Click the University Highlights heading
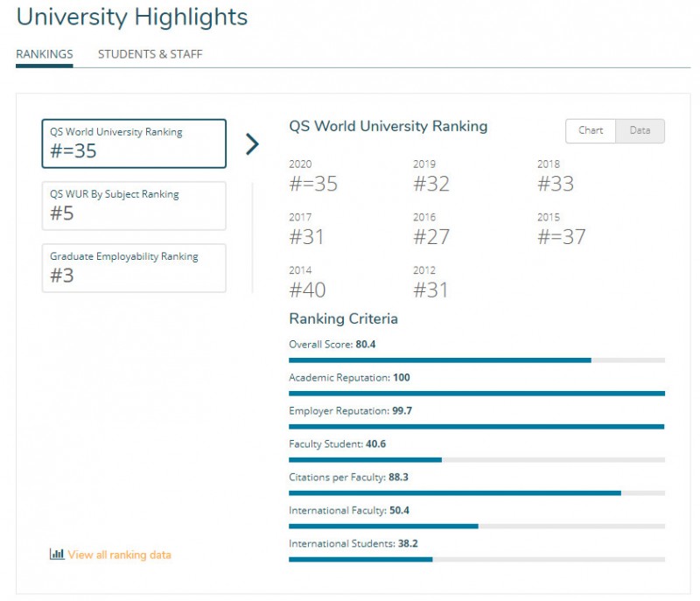 132,17
